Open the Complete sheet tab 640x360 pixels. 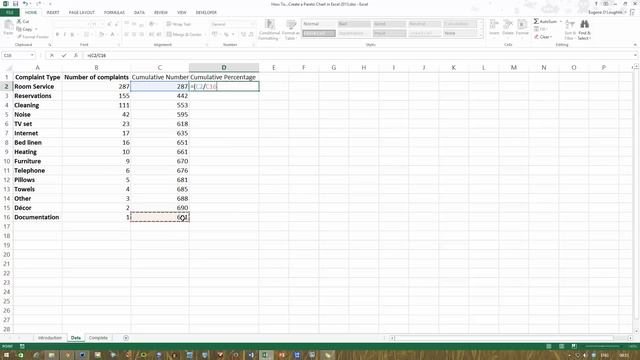[98, 338]
